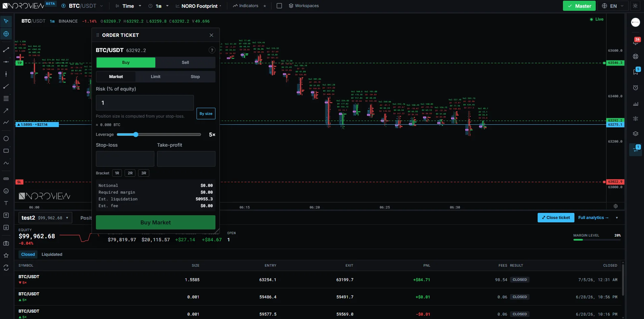Image resolution: width=644 pixels, height=319 pixels.
Task: Select the Sell side in order ticket
Action: coord(185,63)
